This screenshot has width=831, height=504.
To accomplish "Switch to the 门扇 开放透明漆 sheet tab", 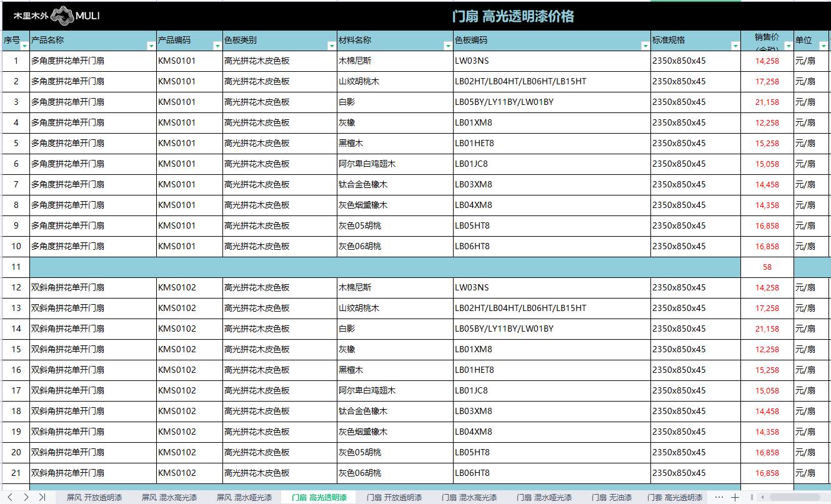I will point(394,498).
